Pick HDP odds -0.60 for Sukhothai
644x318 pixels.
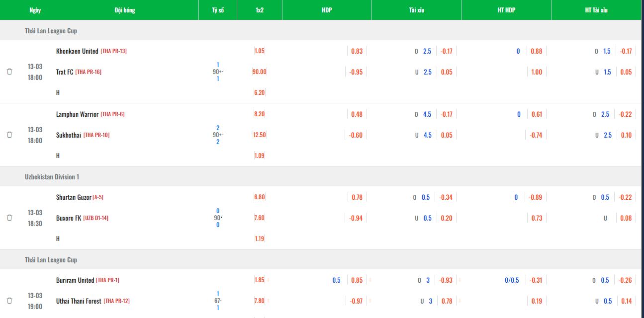[x=356, y=135]
